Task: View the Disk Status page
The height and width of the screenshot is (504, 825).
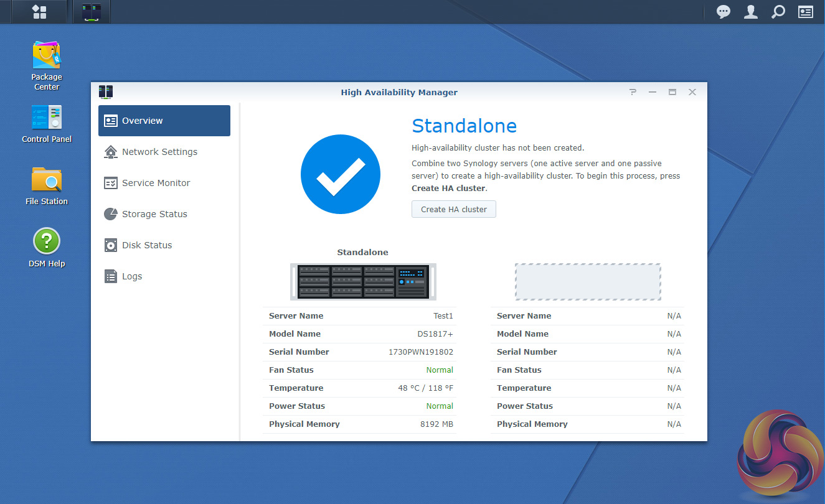Action: (x=147, y=245)
